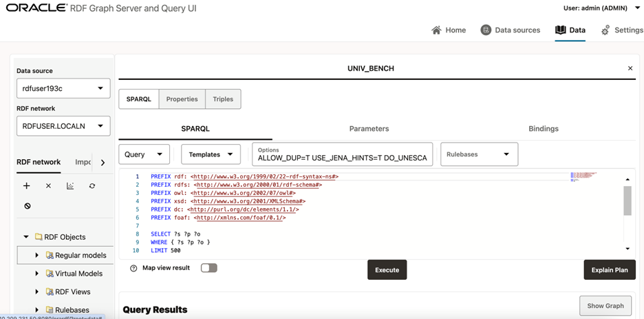This screenshot has height=319, width=644.
Task: Click the refresh icon in RDF network toolbar
Action: coord(92,186)
